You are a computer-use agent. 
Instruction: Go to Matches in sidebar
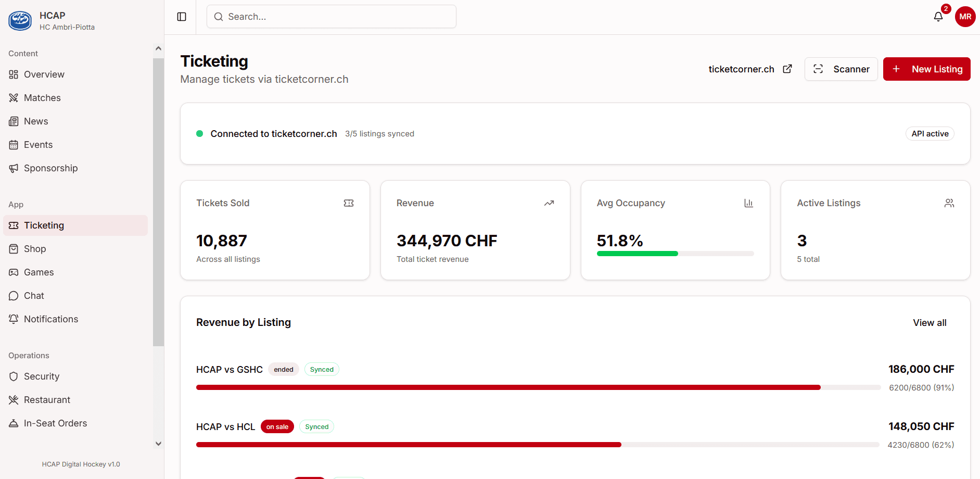point(75,98)
